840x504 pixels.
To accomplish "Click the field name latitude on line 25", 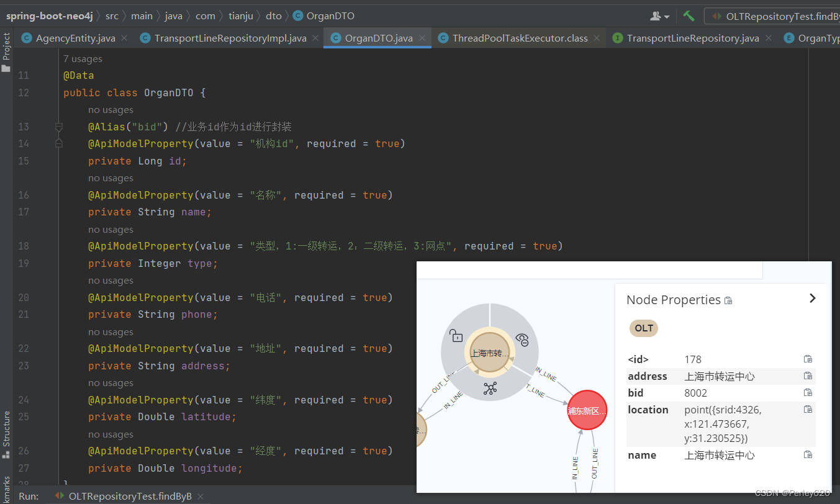I will coord(206,416).
